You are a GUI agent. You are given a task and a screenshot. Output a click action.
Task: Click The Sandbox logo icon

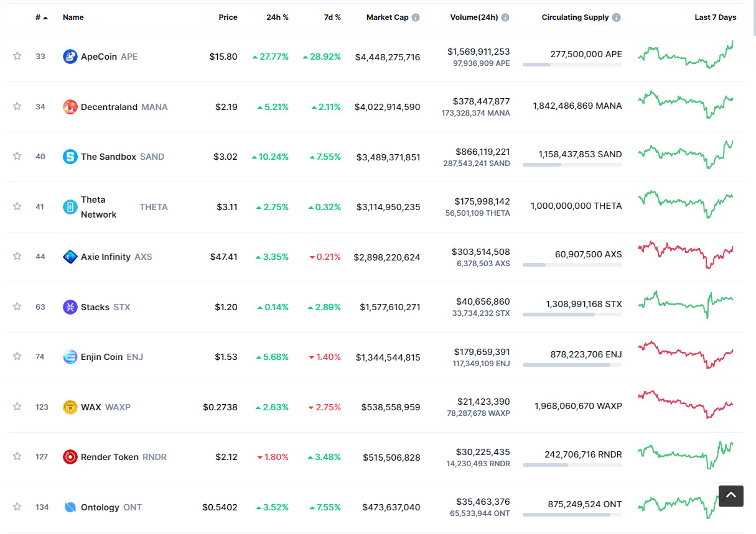coord(70,157)
